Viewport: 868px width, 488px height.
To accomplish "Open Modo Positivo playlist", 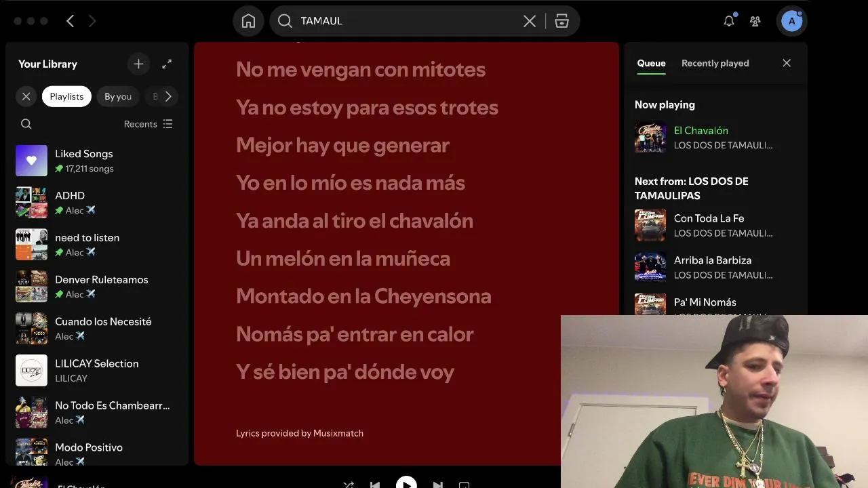I will [97, 452].
